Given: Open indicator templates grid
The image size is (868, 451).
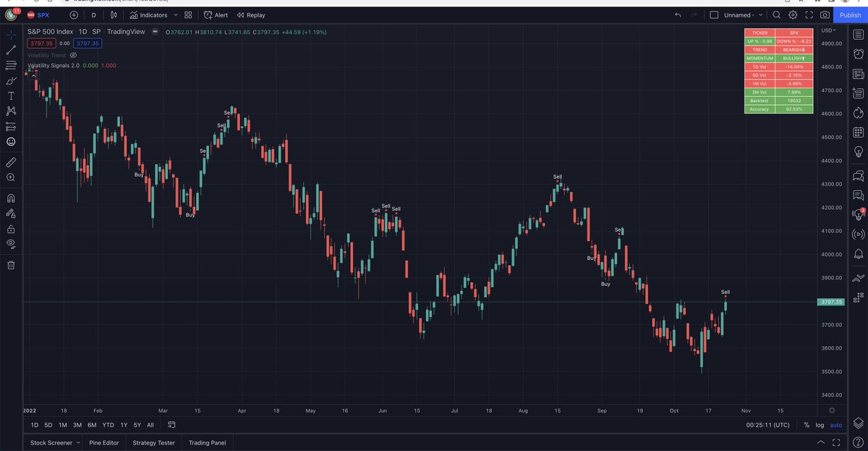Looking at the screenshot, I should click(x=188, y=14).
